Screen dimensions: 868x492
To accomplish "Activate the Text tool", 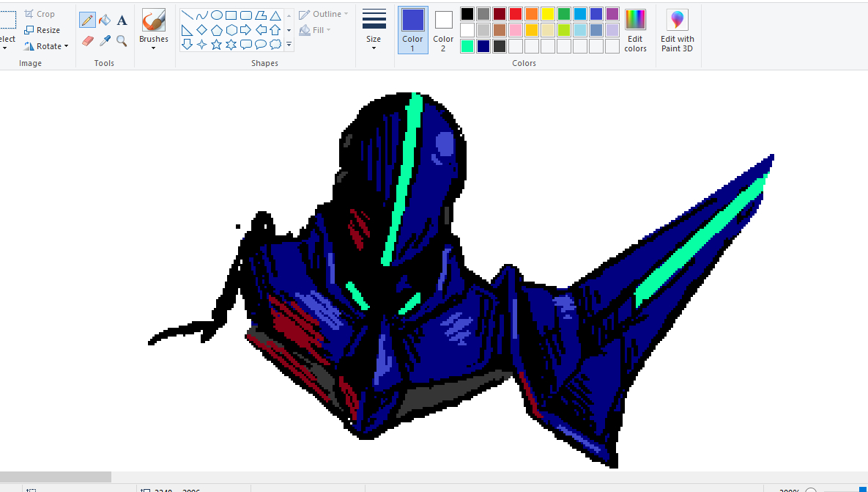I will (x=122, y=20).
